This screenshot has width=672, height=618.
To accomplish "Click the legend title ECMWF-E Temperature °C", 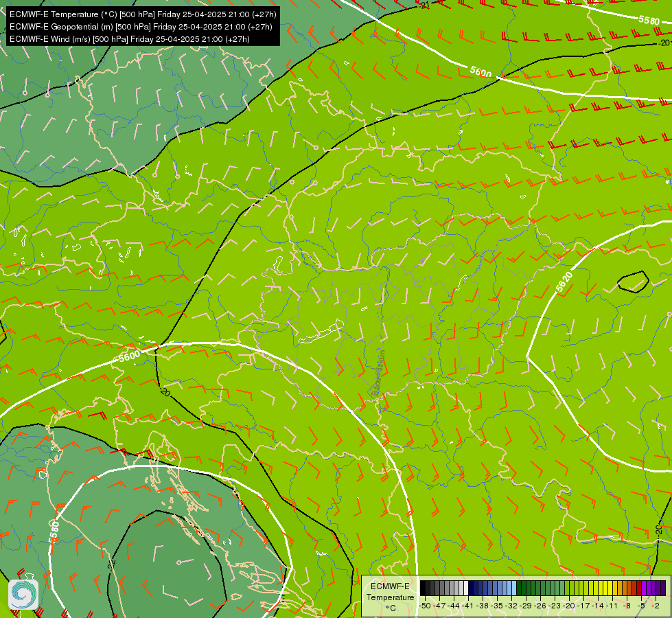I will pyautogui.click(x=390, y=597).
